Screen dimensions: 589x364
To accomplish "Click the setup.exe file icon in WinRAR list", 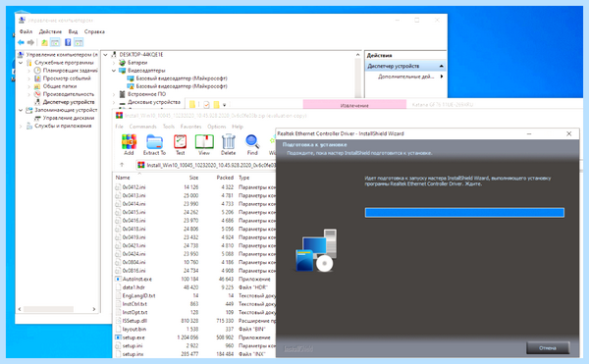I will pos(118,338).
